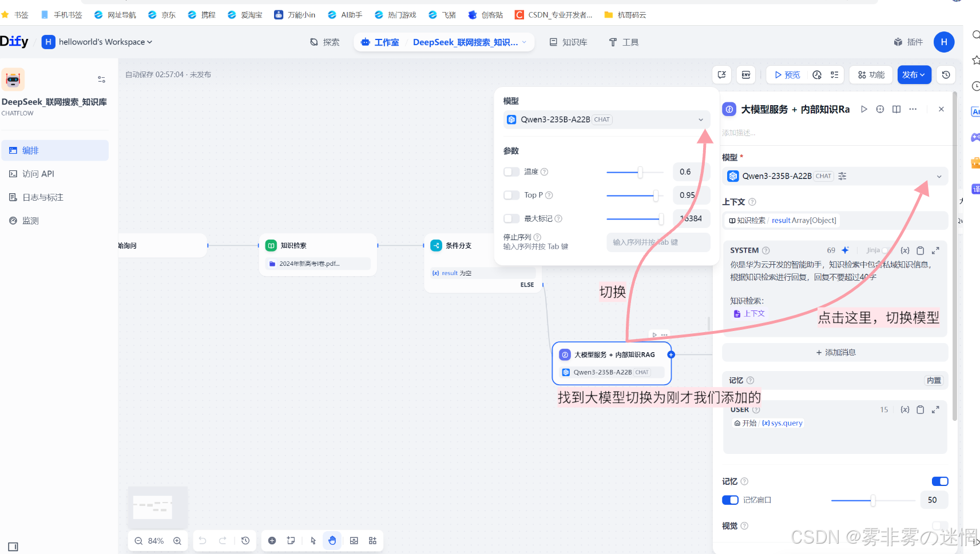The image size is (980, 554).
Task: Open helloworld's Workspace dropdown
Action: click(97, 42)
